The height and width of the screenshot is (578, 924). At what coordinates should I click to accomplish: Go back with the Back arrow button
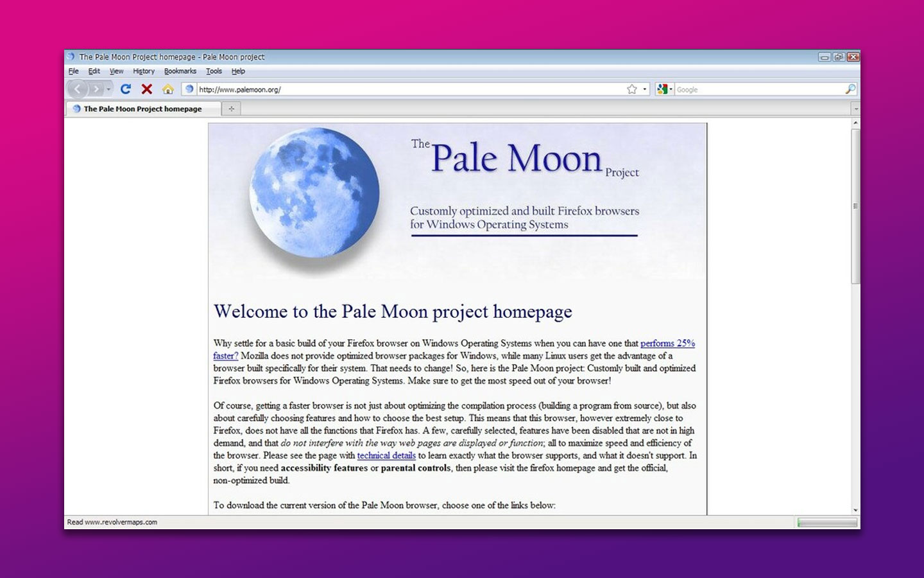click(78, 89)
